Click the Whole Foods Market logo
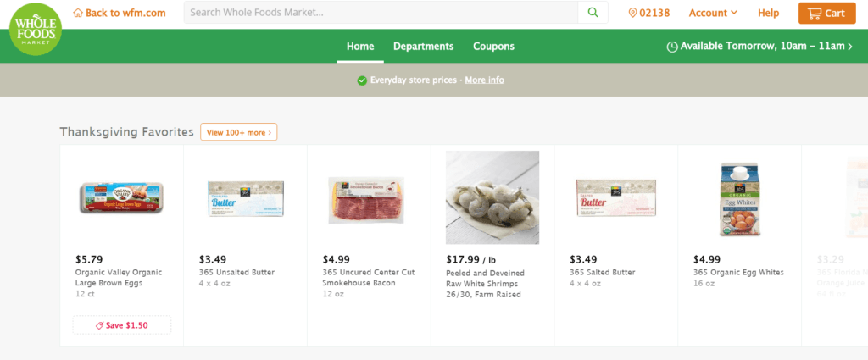 35,30
